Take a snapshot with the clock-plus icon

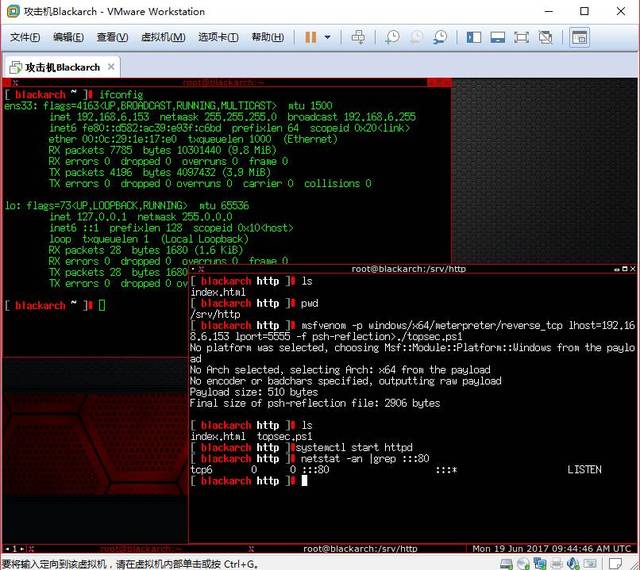(x=393, y=37)
